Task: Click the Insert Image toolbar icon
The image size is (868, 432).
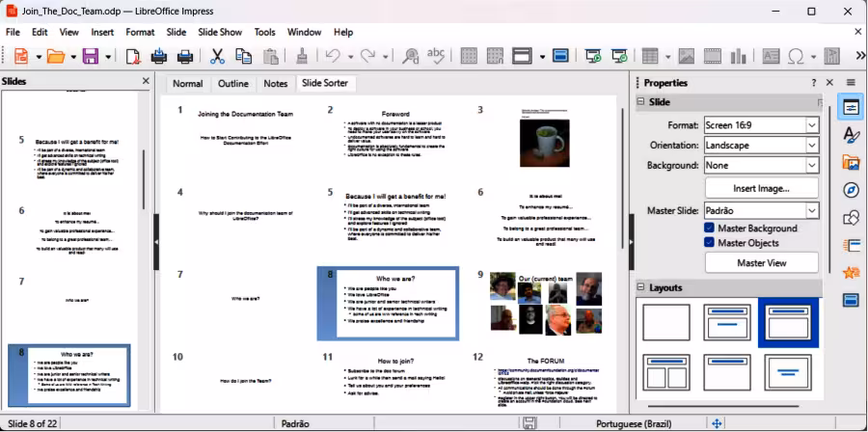Action: tap(687, 56)
